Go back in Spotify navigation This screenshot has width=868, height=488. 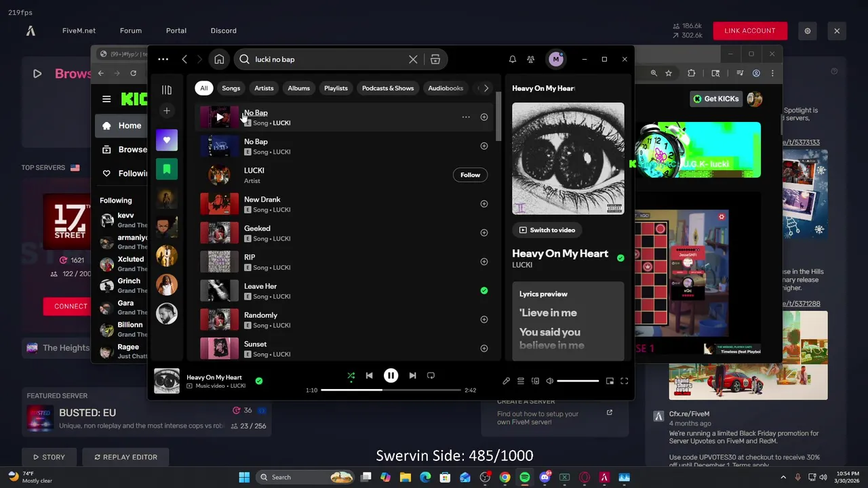pyautogui.click(x=184, y=59)
